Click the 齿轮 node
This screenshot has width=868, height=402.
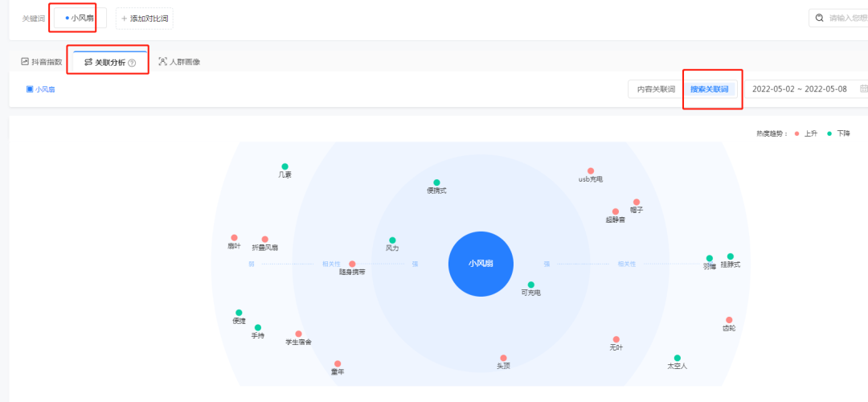click(729, 320)
